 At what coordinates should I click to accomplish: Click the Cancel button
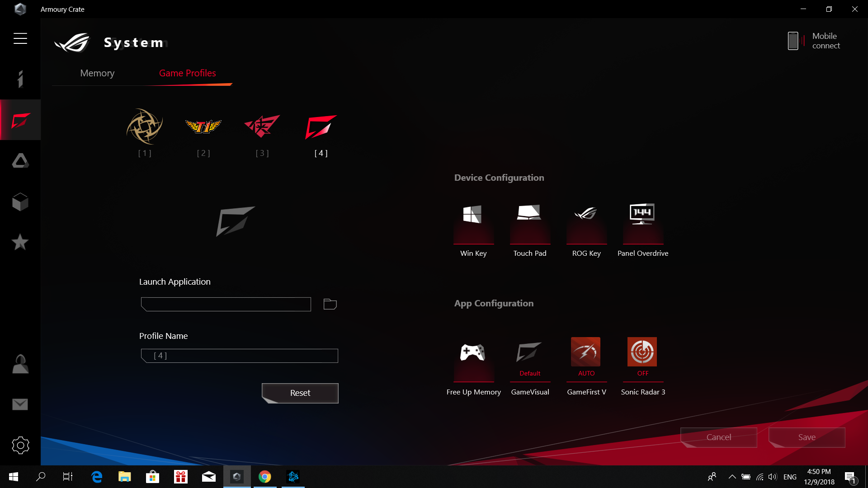[719, 437]
